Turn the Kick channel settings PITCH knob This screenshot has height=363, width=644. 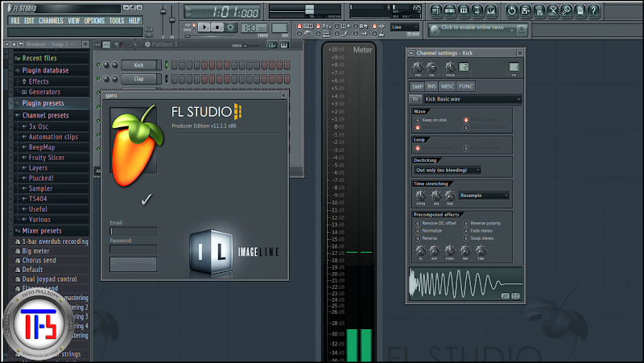(x=450, y=67)
